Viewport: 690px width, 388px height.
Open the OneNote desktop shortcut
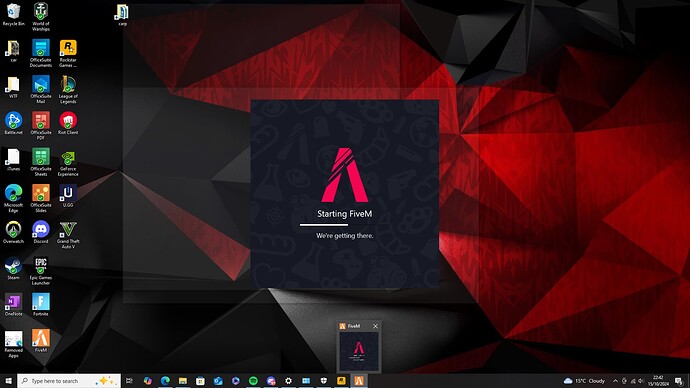[13, 304]
